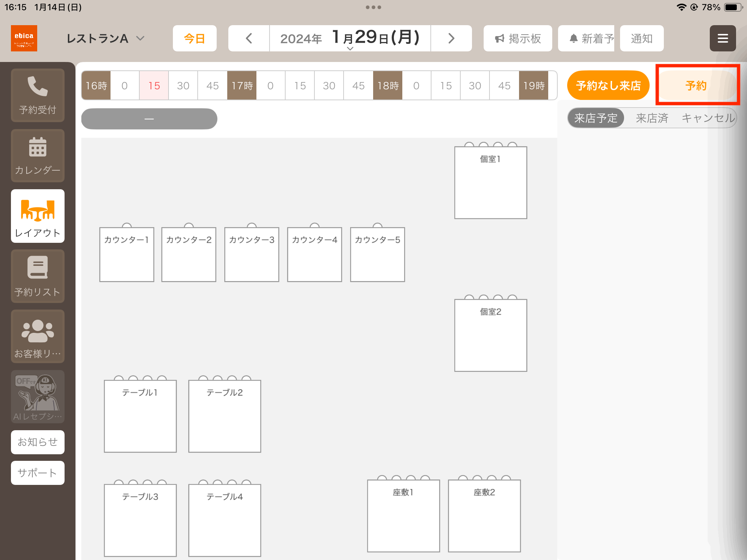747x560 pixels.
Task: Select table 座敷2
Action: pos(484,516)
